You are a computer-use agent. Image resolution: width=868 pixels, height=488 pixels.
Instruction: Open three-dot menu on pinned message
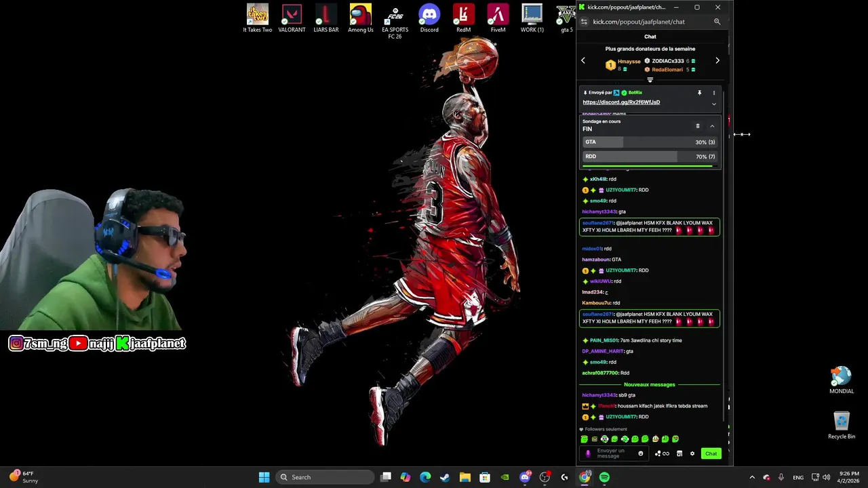tap(713, 93)
